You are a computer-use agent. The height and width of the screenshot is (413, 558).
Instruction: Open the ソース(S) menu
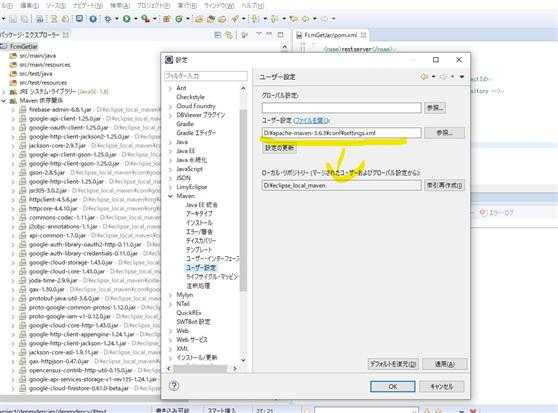coord(56,5)
